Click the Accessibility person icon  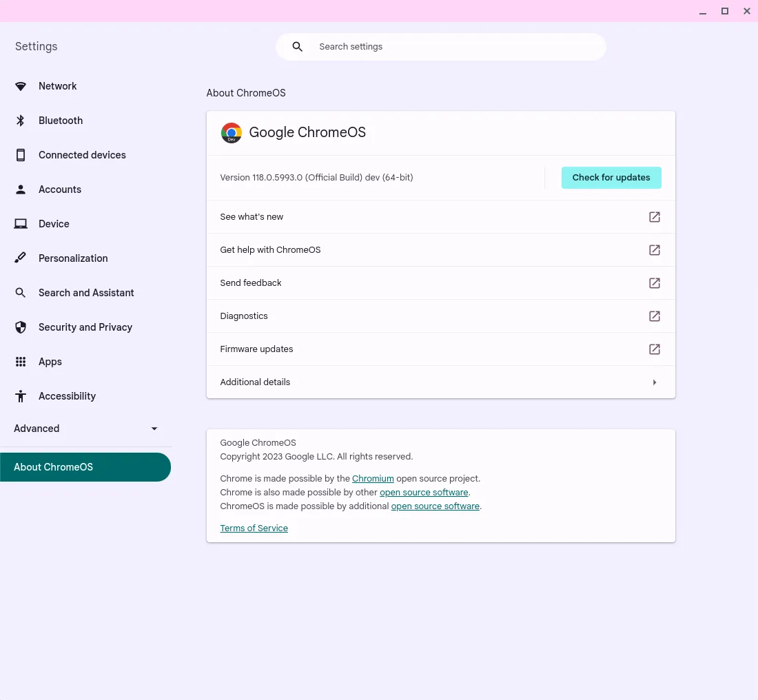(x=21, y=396)
